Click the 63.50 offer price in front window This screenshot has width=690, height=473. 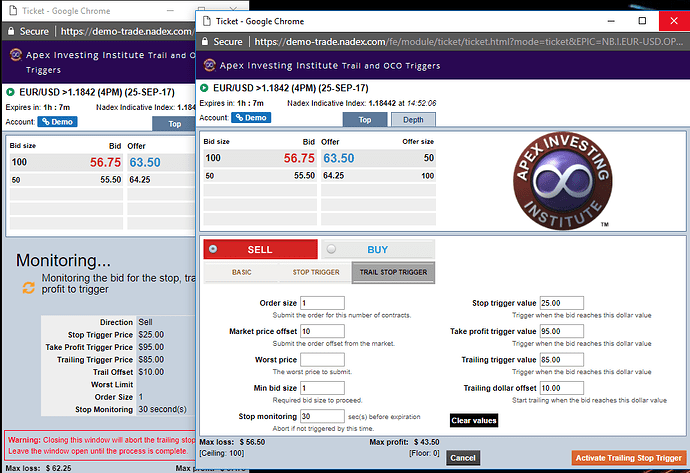(x=338, y=158)
